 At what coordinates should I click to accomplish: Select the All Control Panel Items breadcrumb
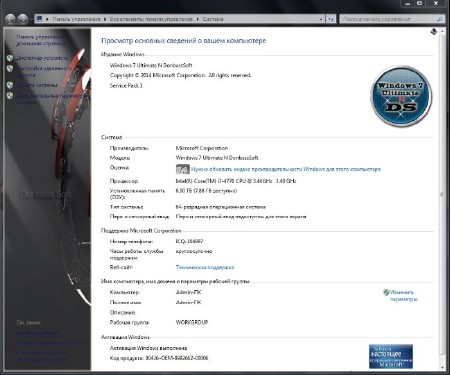151,19
